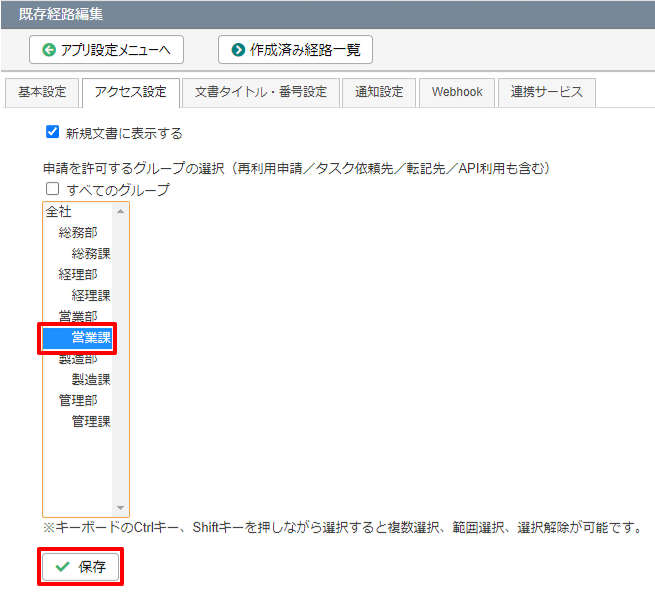Open the Webhook tab

point(457,92)
